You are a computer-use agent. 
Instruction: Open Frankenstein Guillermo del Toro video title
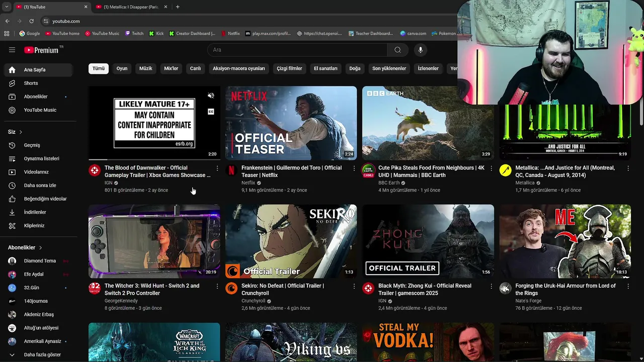[291, 171]
